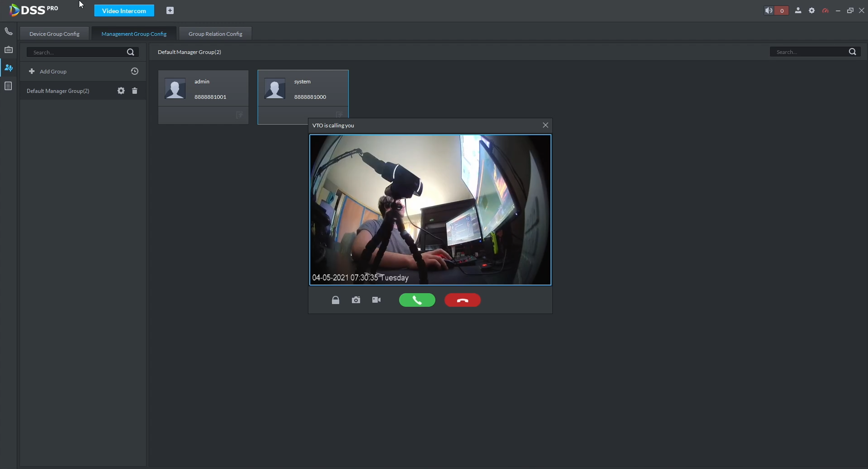Edit Default Manager Group settings gear
This screenshot has width=868, height=469.
click(x=121, y=91)
